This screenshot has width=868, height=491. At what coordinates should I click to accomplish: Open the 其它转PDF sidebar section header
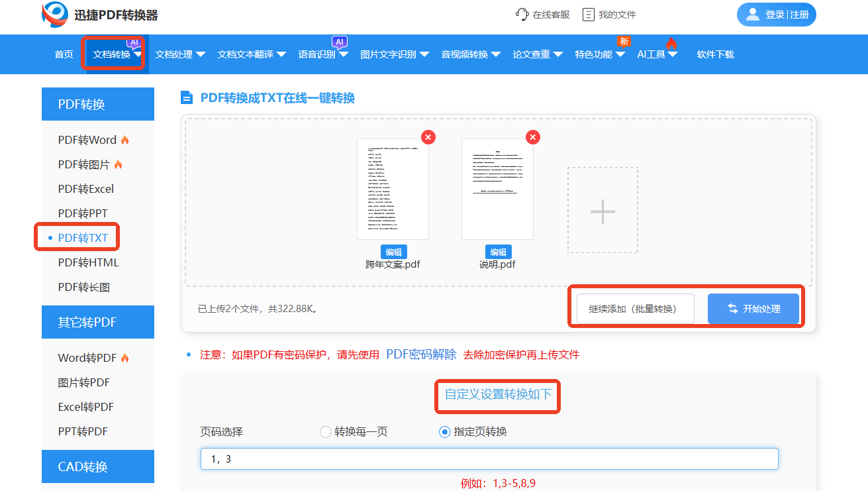point(98,322)
